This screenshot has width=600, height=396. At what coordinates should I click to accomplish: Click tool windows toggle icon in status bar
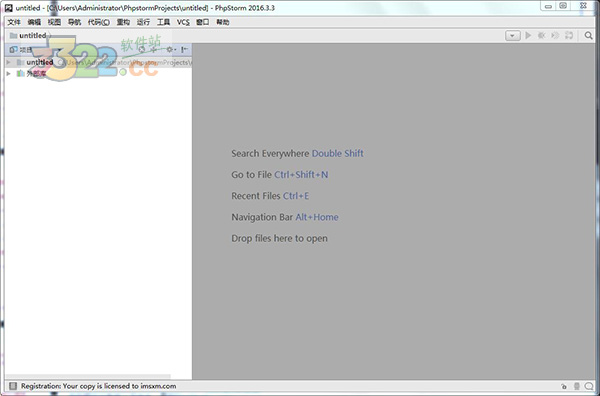(x=13, y=386)
